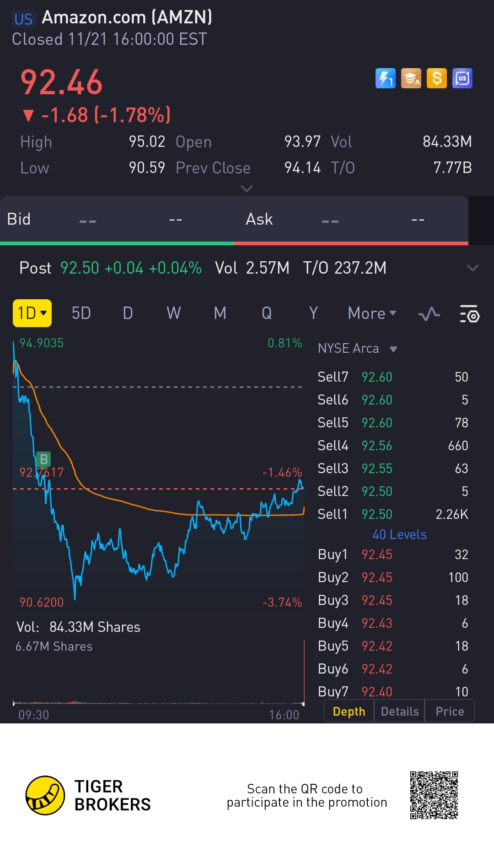Open chart settings list icon
Viewport: 494px width, 868px height.
[469, 314]
